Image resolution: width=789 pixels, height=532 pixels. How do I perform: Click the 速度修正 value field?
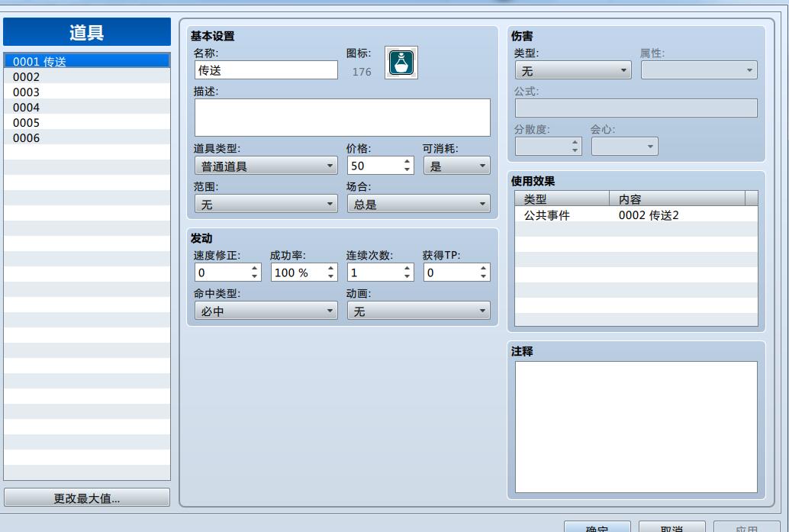click(x=222, y=272)
